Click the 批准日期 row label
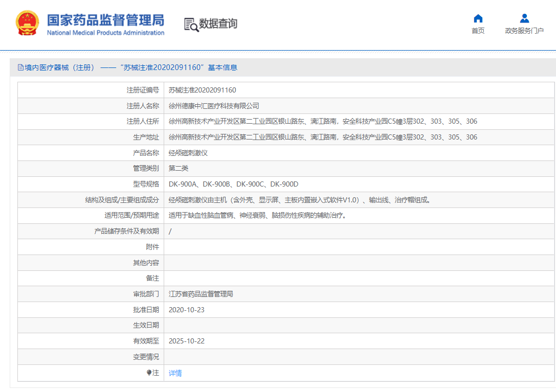 [146, 310]
